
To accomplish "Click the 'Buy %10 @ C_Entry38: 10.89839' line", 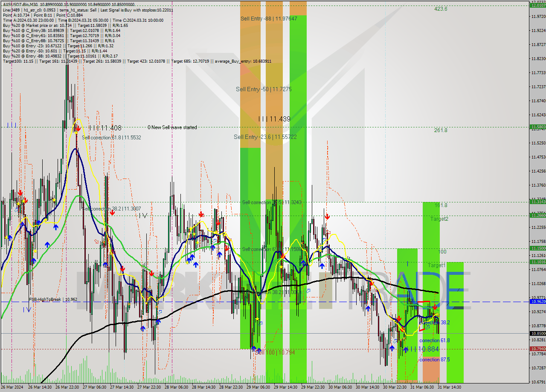I will click(x=61, y=30).
